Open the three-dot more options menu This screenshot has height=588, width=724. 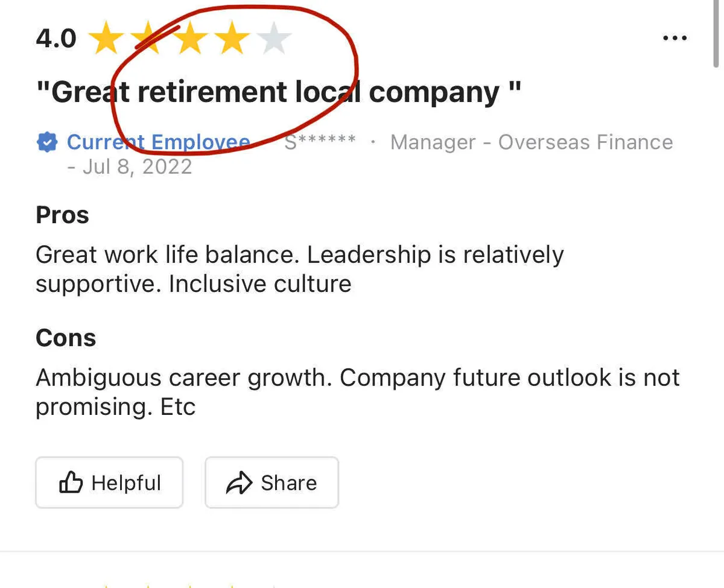point(675,39)
